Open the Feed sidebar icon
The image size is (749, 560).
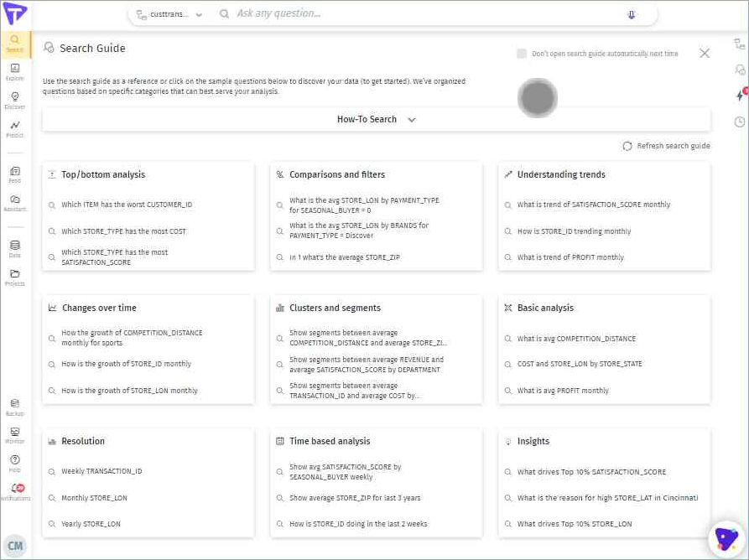pos(15,174)
